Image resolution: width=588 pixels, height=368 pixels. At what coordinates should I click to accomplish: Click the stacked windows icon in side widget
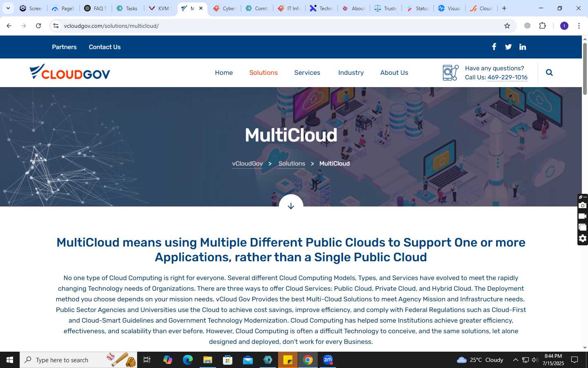click(x=583, y=227)
